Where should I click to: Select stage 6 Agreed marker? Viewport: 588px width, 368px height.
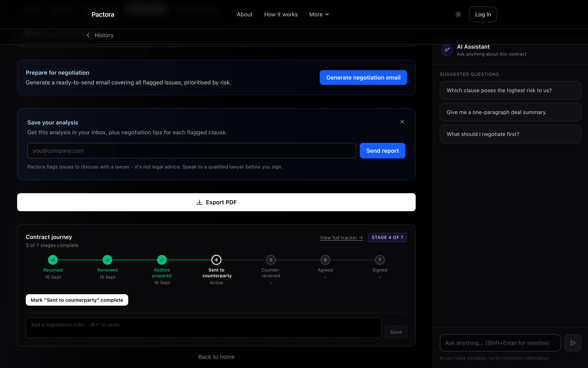tap(325, 260)
